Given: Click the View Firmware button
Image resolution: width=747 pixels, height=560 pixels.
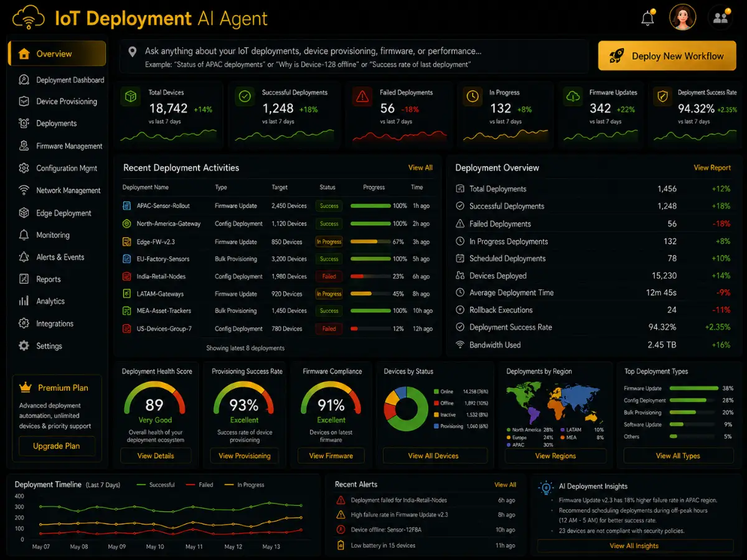Looking at the screenshot, I should [331, 456].
